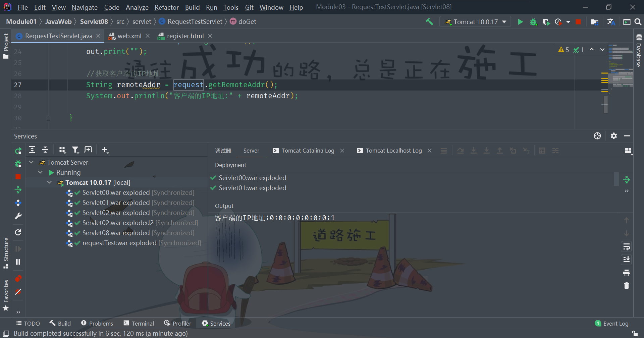Print the server output
The width and height of the screenshot is (644, 338).
627,273
